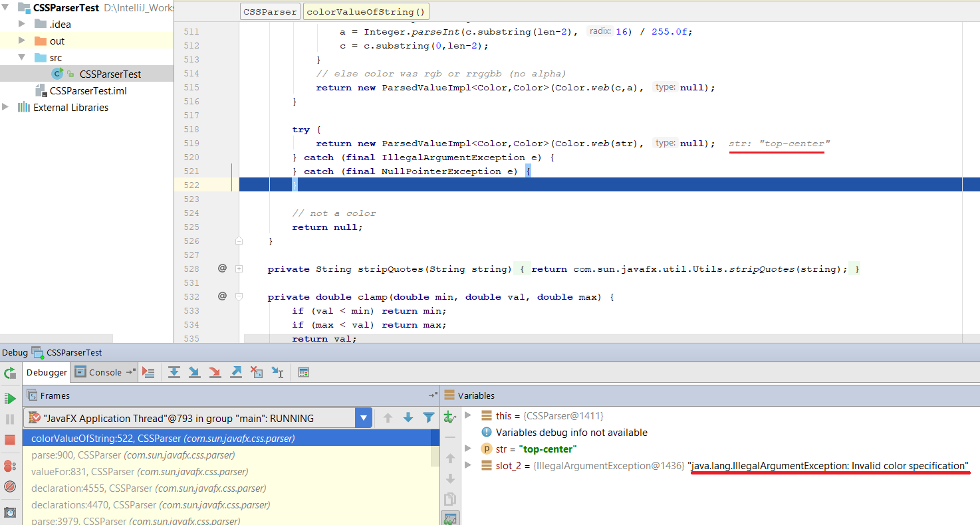The width and height of the screenshot is (980, 525).
Task: Click the Force Step Into red arrow
Action: [215, 372]
